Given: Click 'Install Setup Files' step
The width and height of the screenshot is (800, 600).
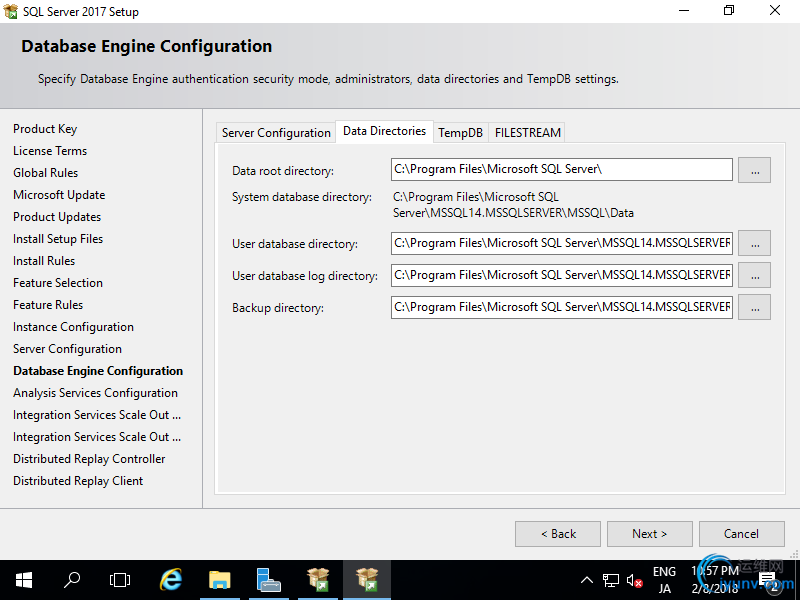Looking at the screenshot, I should pyautogui.click(x=58, y=239).
